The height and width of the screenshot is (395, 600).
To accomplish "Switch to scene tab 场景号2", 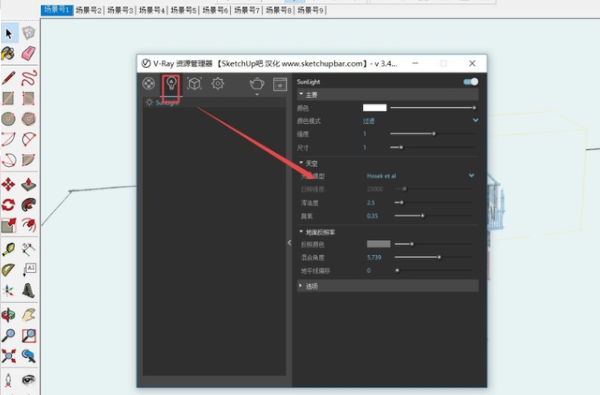I will pos(88,10).
